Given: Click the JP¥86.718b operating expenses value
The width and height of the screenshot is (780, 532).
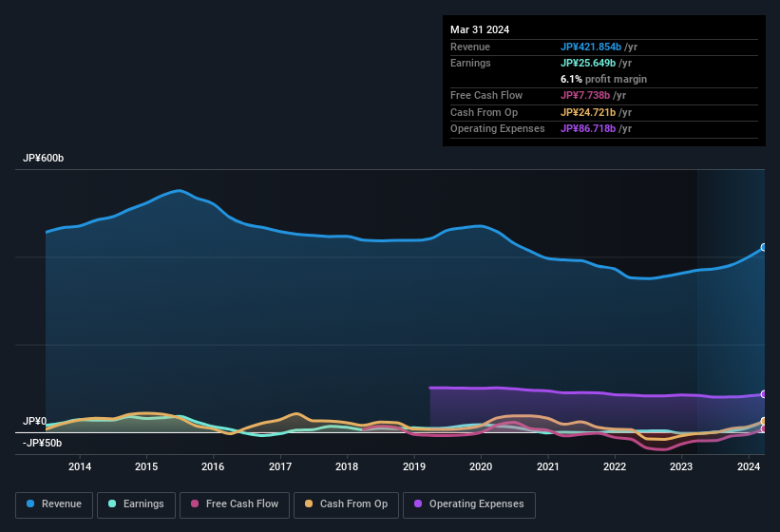Looking at the screenshot, I should point(588,129).
